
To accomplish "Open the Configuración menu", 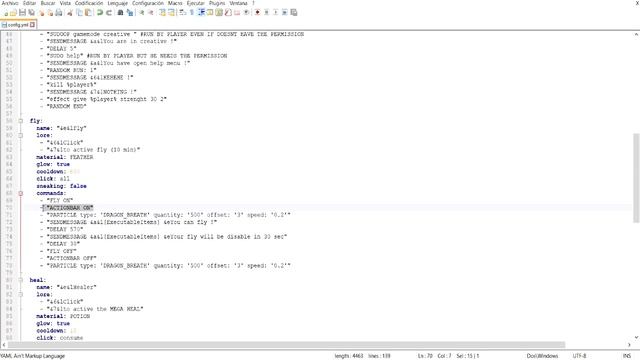I will [x=148, y=3].
